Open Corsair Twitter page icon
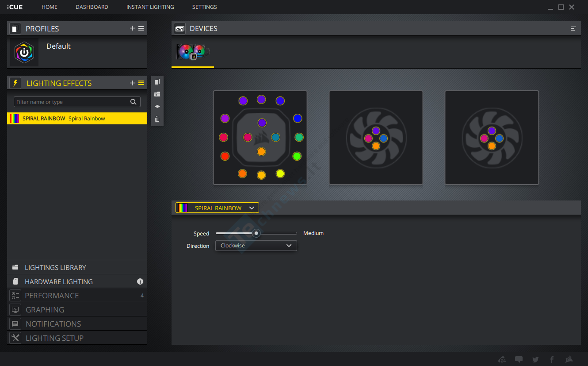The width and height of the screenshot is (588, 366). point(535,359)
